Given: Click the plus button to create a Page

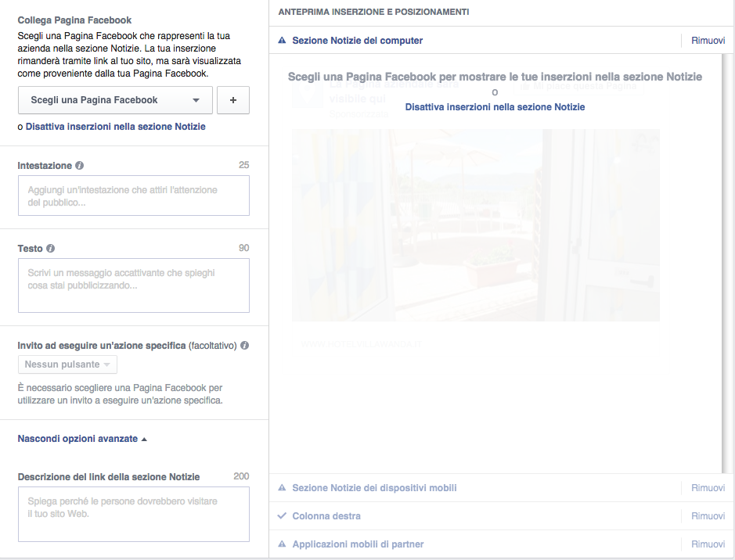Looking at the screenshot, I should click(233, 100).
